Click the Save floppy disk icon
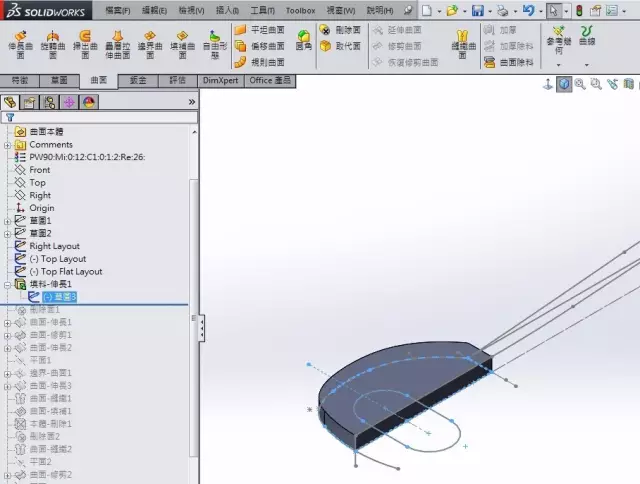Image resolution: width=640 pixels, height=484 pixels. pos(478,10)
